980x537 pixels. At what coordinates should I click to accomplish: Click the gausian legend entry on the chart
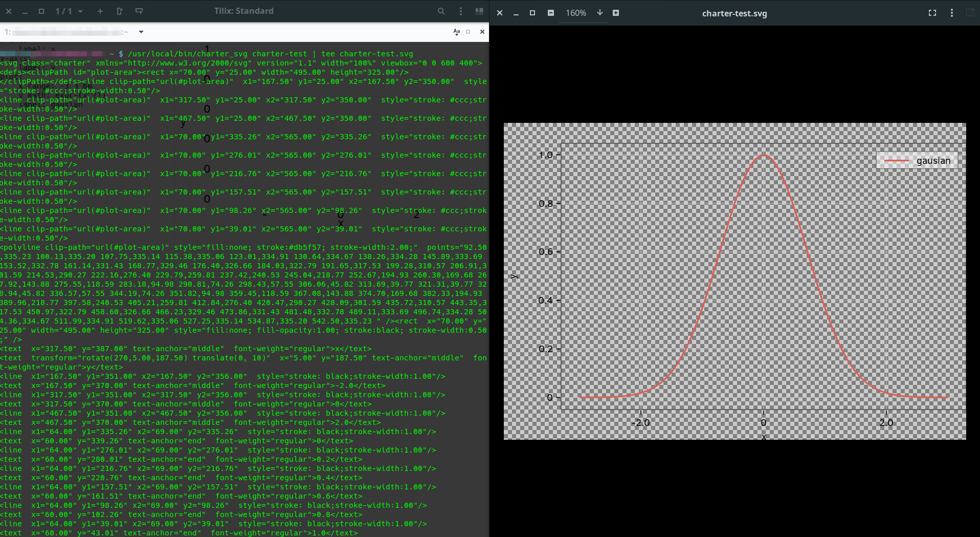[933, 160]
